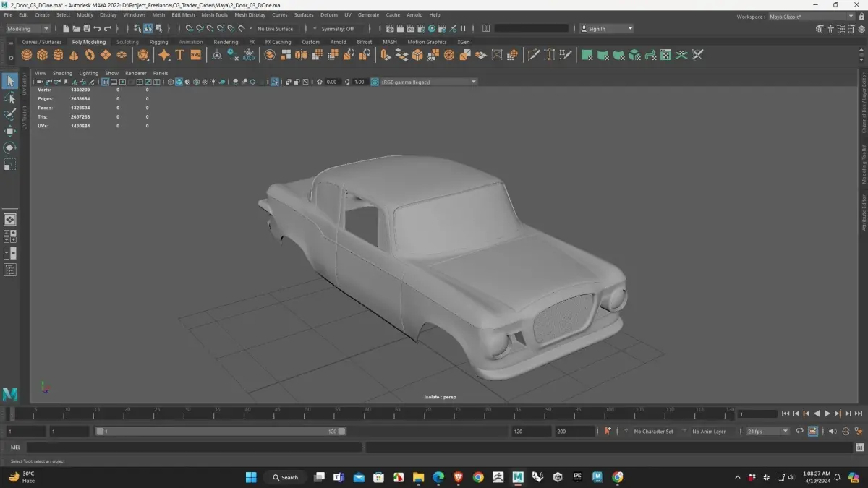Switch to the Curves / Surfaces shelf tab
The width and height of the screenshot is (868, 488).
click(42, 42)
